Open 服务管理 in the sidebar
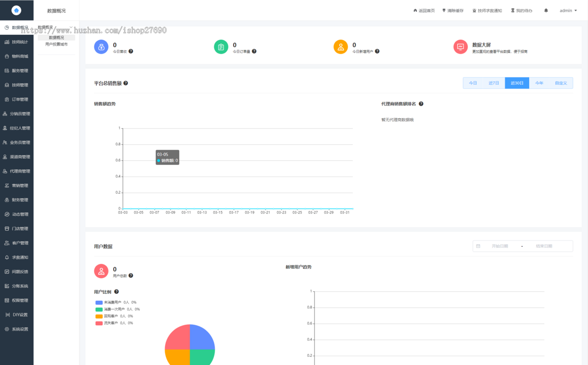588x365 pixels. 17,71
